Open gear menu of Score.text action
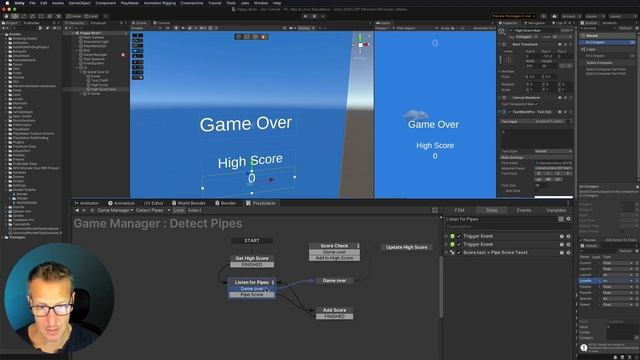Viewport: 640px width, 360px height. point(568,253)
